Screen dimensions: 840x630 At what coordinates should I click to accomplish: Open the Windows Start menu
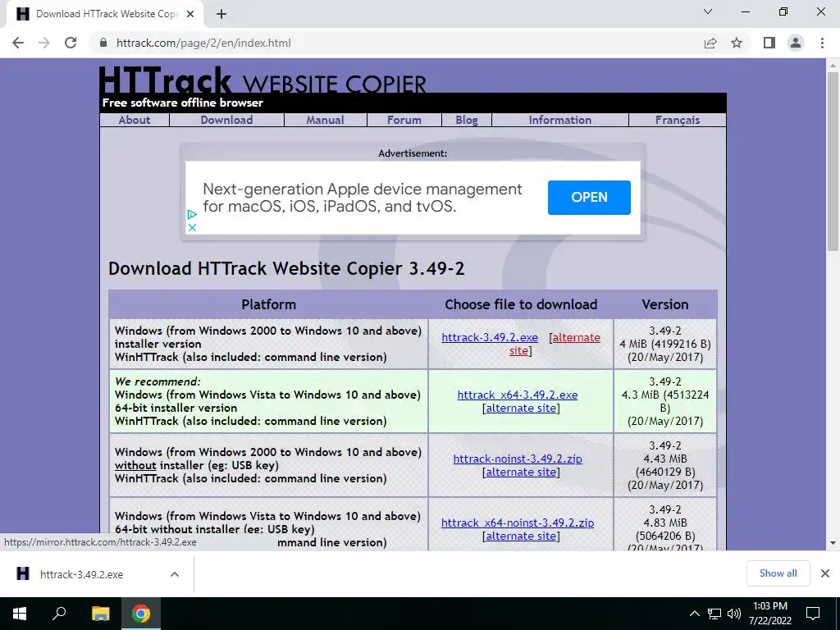(x=20, y=614)
